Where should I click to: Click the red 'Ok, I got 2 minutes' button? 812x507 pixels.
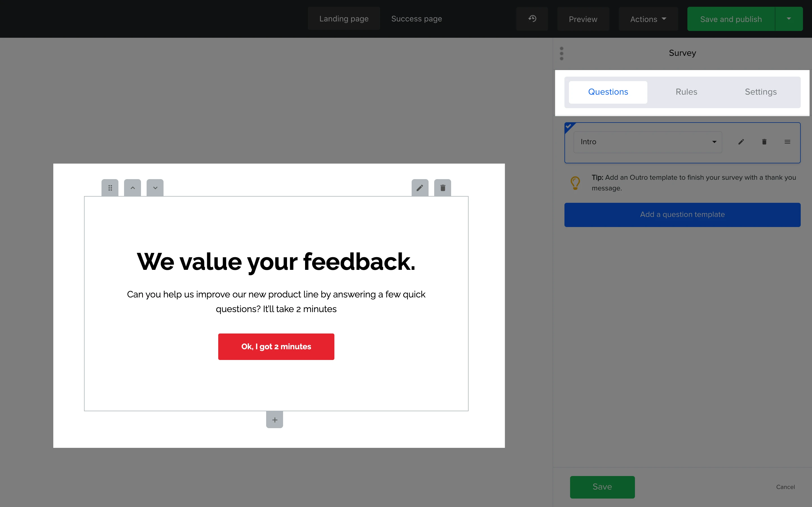[x=276, y=347]
